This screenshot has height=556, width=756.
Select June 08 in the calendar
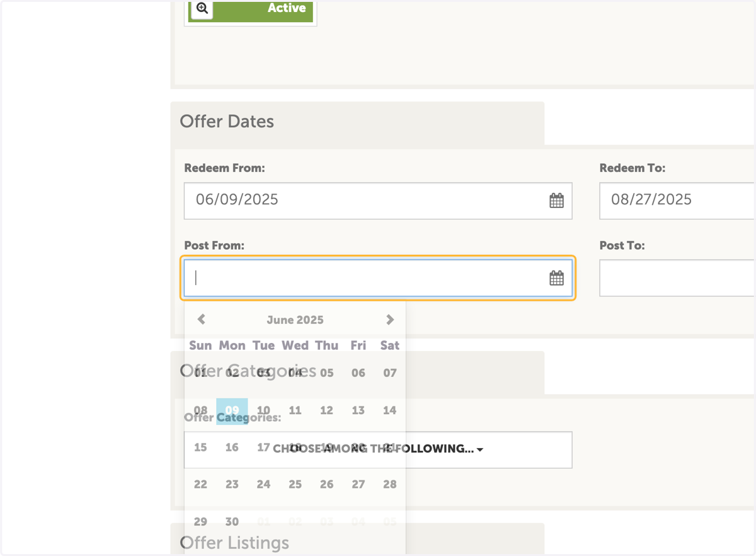tap(200, 411)
